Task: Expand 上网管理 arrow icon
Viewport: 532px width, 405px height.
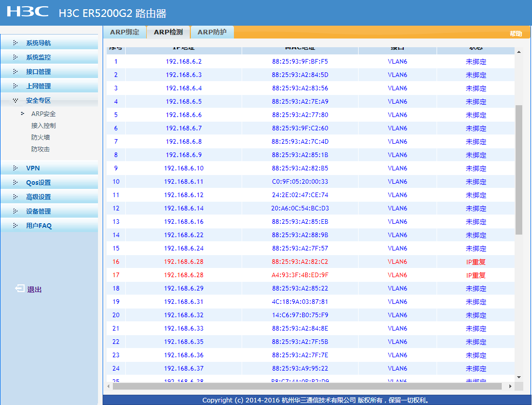Action: [15, 86]
